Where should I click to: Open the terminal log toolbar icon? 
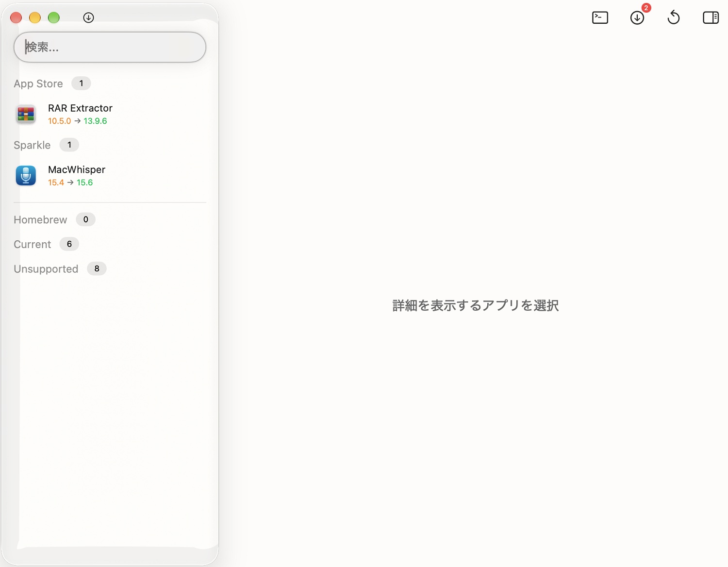pyautogui.click(x=600, y=18)
